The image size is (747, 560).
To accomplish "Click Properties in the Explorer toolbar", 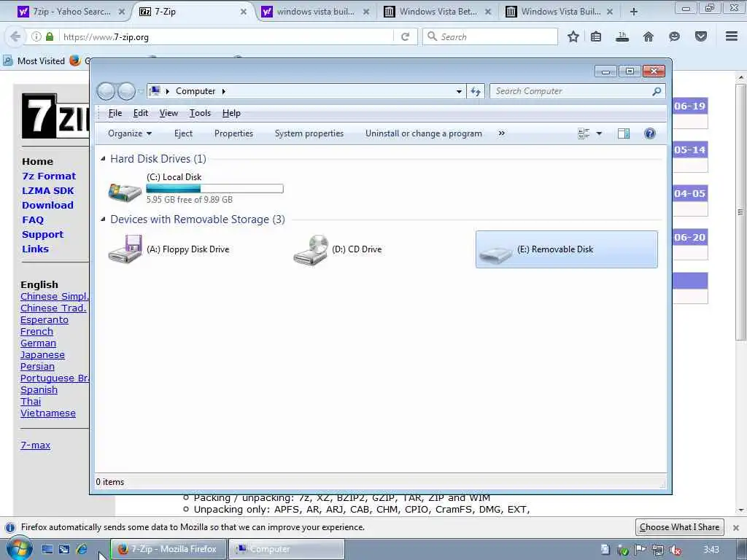I will click(x=233, y=133).
